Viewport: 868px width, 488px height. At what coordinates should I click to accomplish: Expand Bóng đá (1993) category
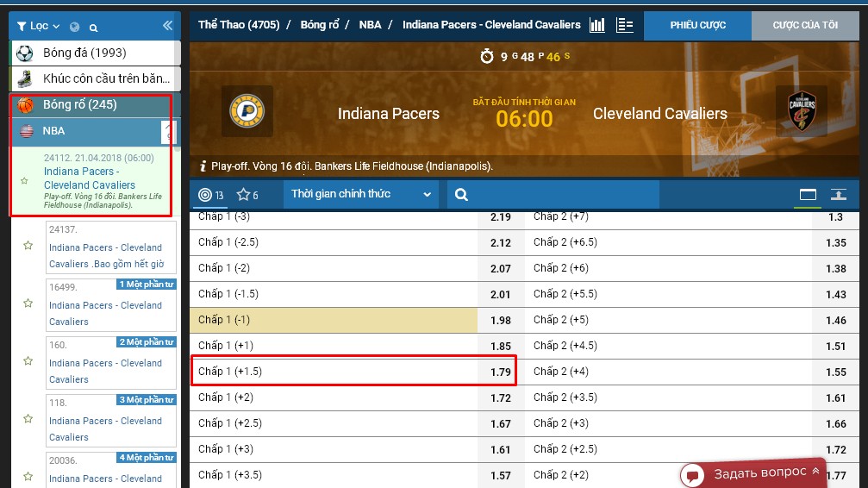(x=95, y=53)
